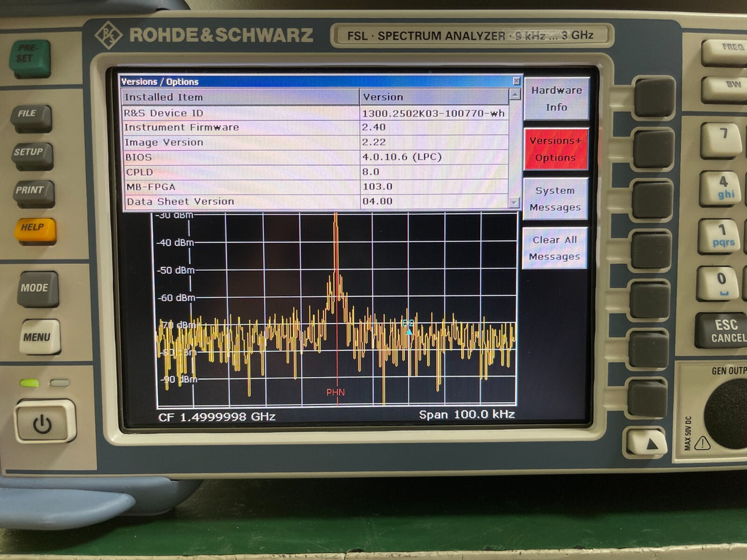Viewport: 747px width, 560px height.
Task: Select the Data Sheet Version row
Action: (x=316, y=201)
